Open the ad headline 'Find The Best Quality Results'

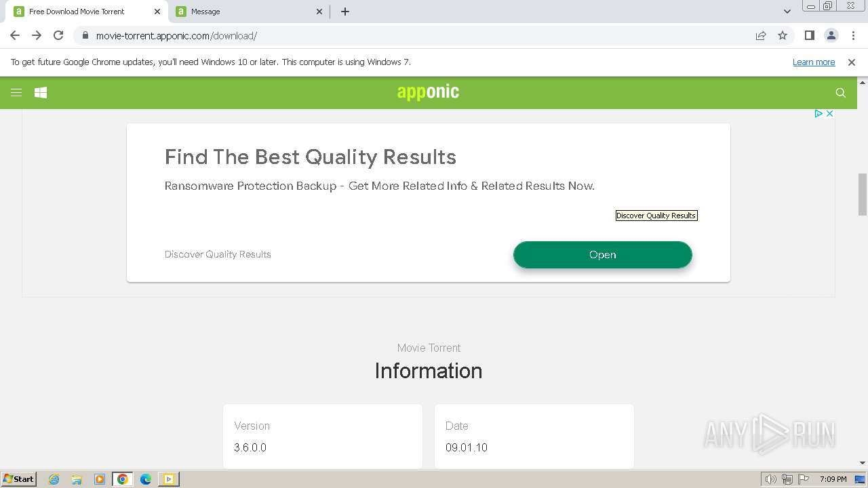311,157
